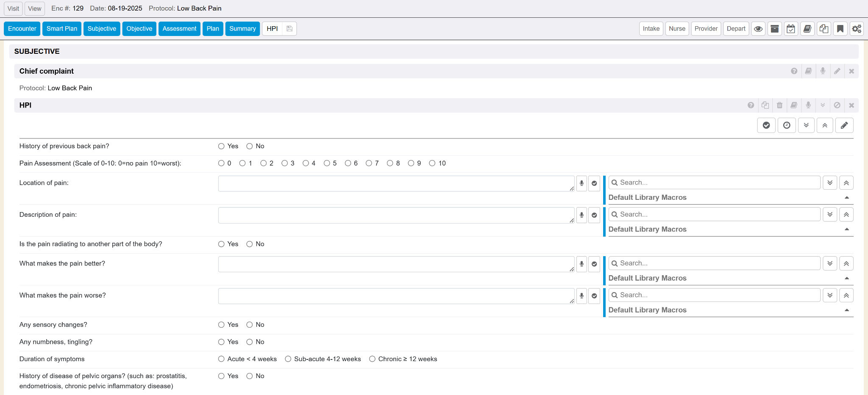Click the What makes the pain better text field

(x=396, y=264)
